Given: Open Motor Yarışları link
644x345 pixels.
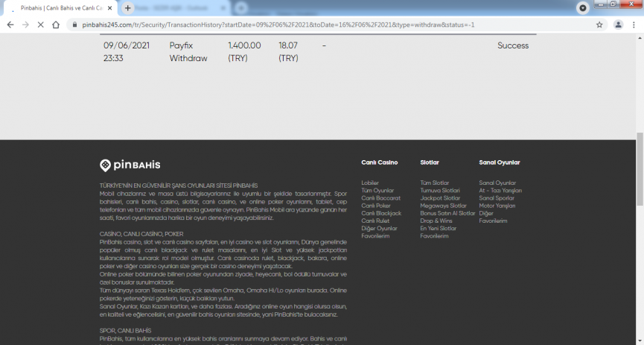Looking at the screenshot, I should coord(497,206).
